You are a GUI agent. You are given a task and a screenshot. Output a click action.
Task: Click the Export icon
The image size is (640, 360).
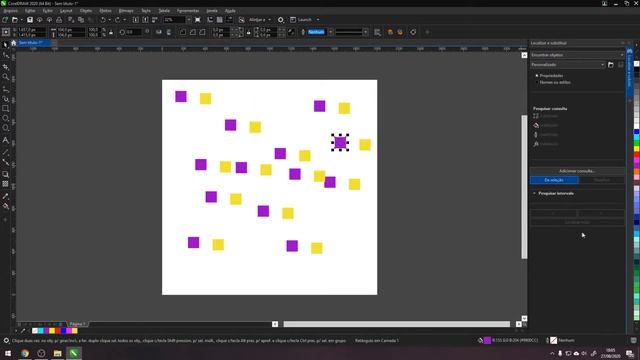pyautogui.click(x=145, y=20)
